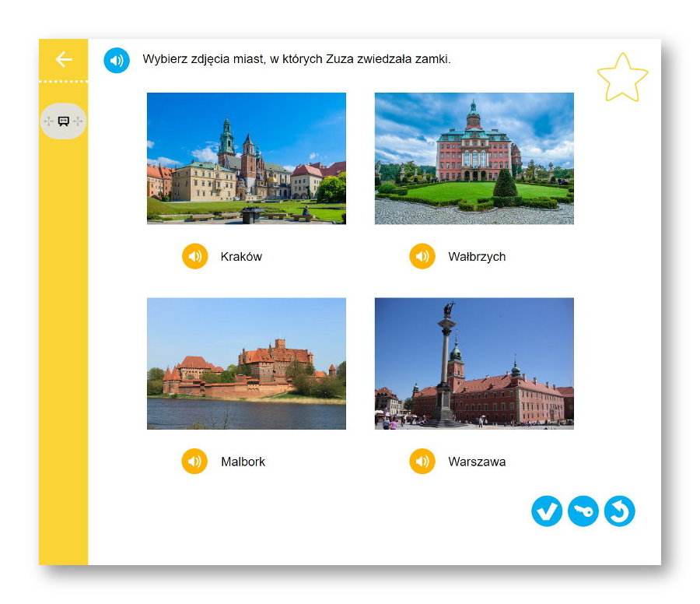Viewport: 700px width, 604px height.
Task: Choose the Warszawa castle photo
Action: [x=474, y=363]
